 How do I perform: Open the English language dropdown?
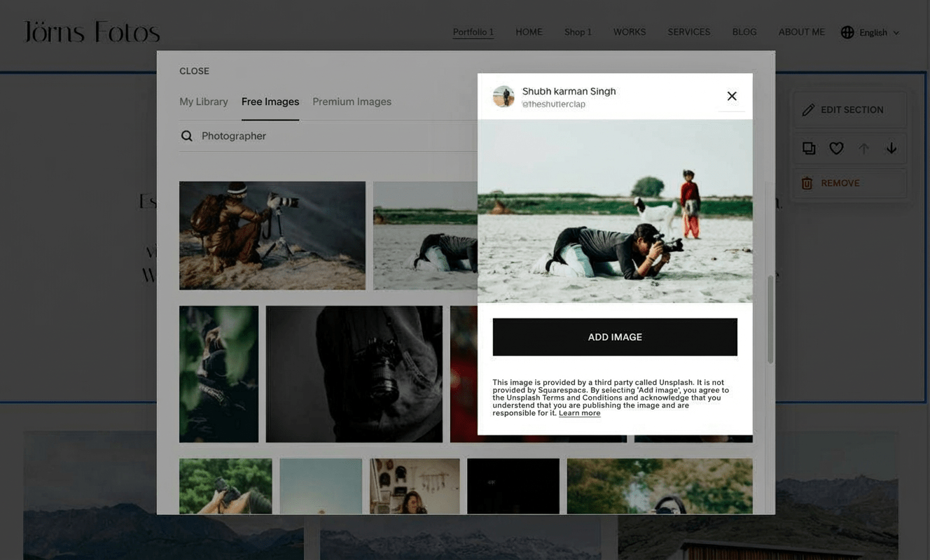[x=879, y=33]
